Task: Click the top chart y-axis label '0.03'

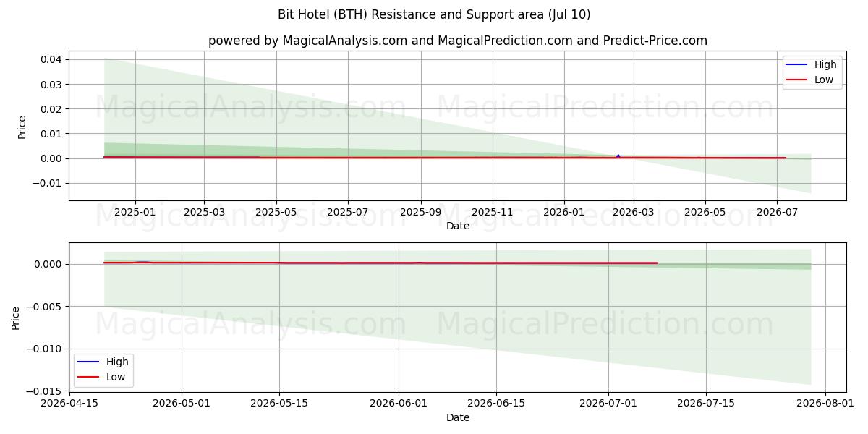Action: [52, 85]
